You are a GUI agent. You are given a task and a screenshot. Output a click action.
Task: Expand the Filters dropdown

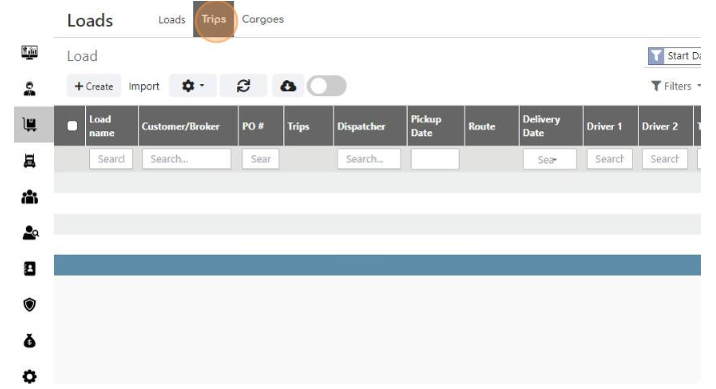click(x=676, y=86)
